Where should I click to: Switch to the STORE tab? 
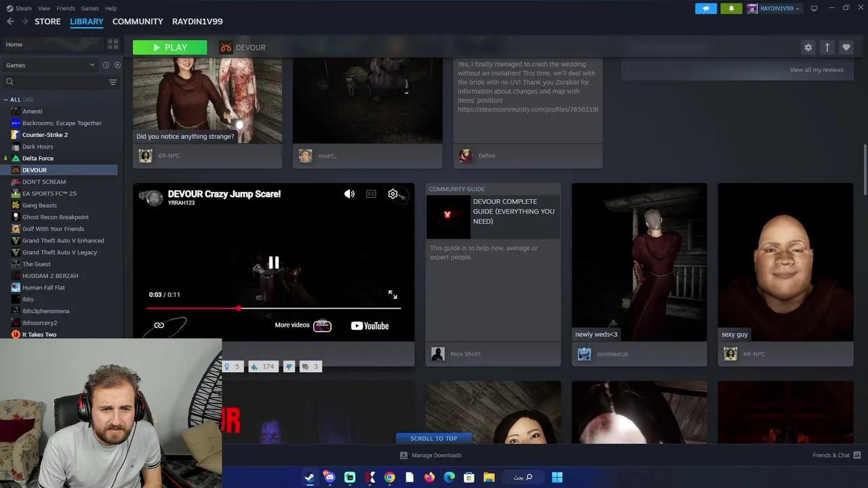[47, 22]
